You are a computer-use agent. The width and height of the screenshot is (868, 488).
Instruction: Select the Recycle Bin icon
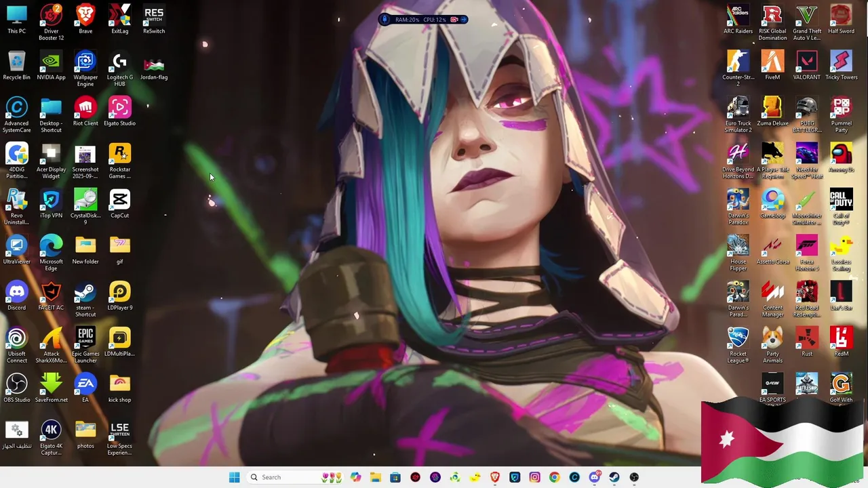[17, 65]
